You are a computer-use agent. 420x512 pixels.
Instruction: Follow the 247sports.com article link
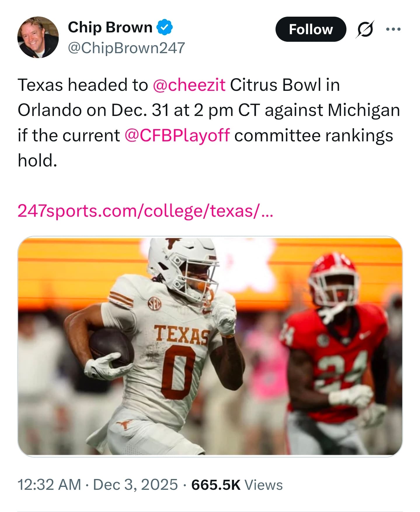click(x=145, y=211)
